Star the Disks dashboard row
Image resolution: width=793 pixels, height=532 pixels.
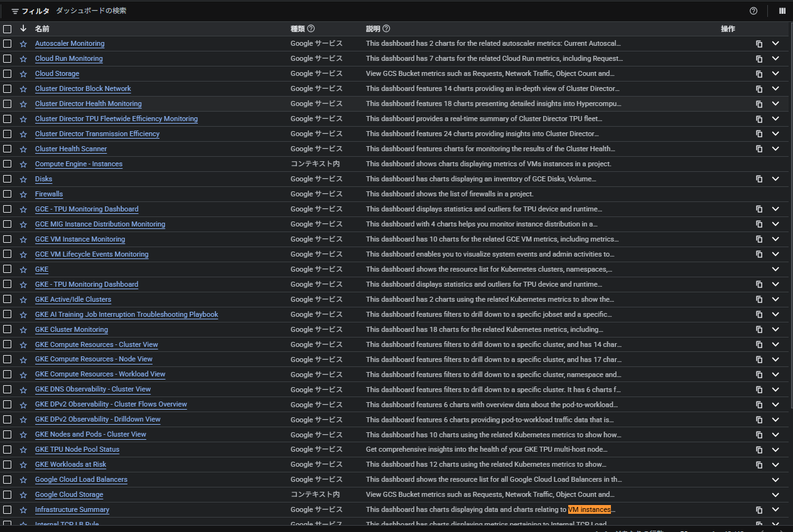[23, 179]
